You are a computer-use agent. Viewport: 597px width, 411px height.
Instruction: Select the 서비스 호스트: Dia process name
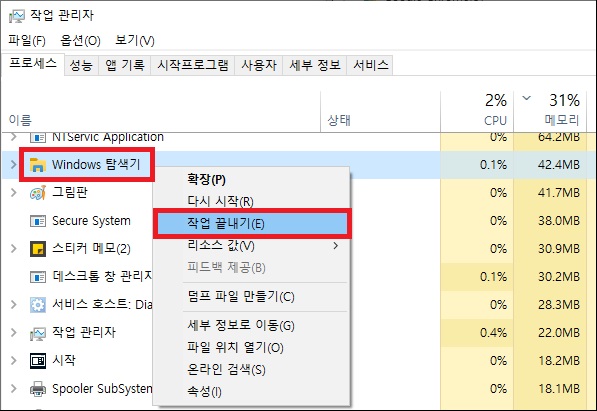(102, 304)
